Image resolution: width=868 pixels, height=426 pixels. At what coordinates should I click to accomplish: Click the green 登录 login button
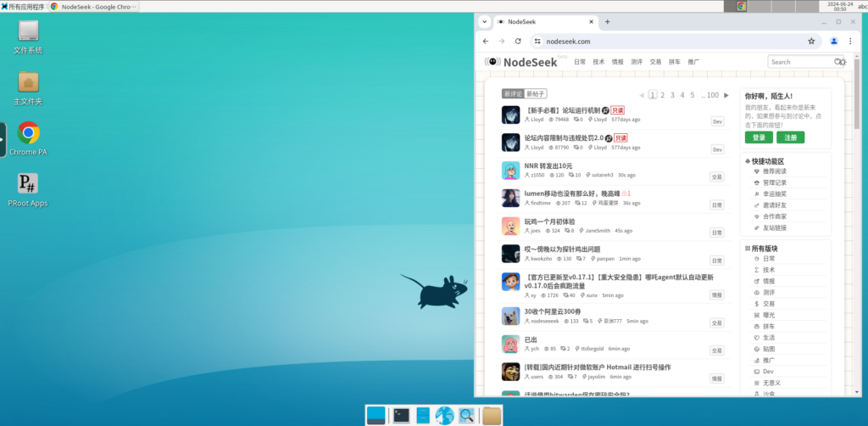pos(759,137)
